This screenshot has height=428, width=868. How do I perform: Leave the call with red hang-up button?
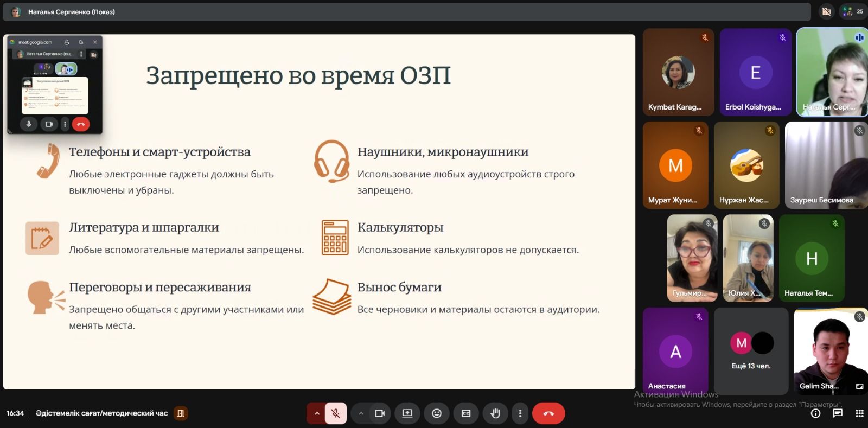point(548,413)
